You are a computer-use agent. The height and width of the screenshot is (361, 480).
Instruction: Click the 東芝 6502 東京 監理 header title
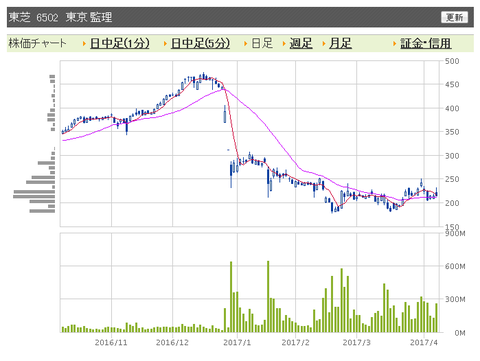(60, 17)
